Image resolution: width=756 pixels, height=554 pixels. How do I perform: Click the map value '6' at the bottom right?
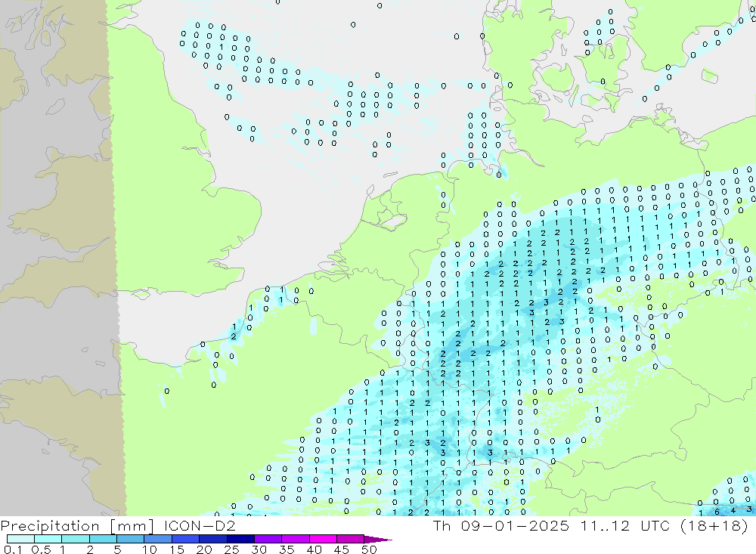click(717, 512)
